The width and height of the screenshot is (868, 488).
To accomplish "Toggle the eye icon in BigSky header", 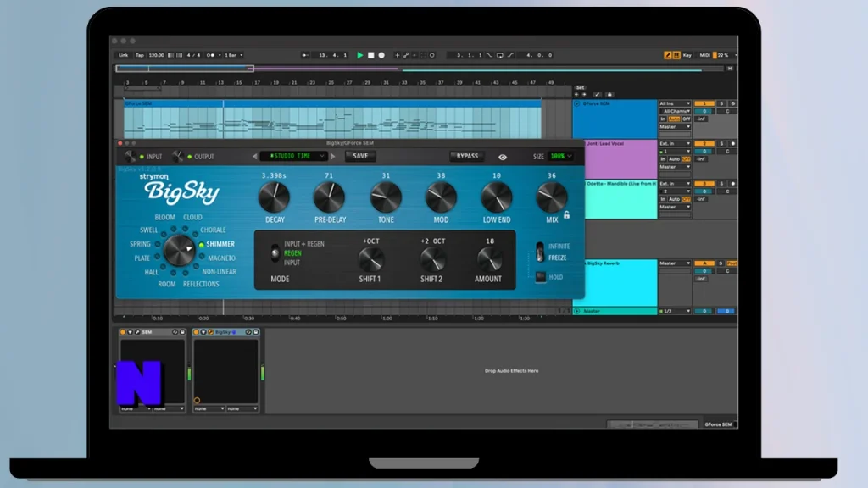I will [x=502, y=157].
